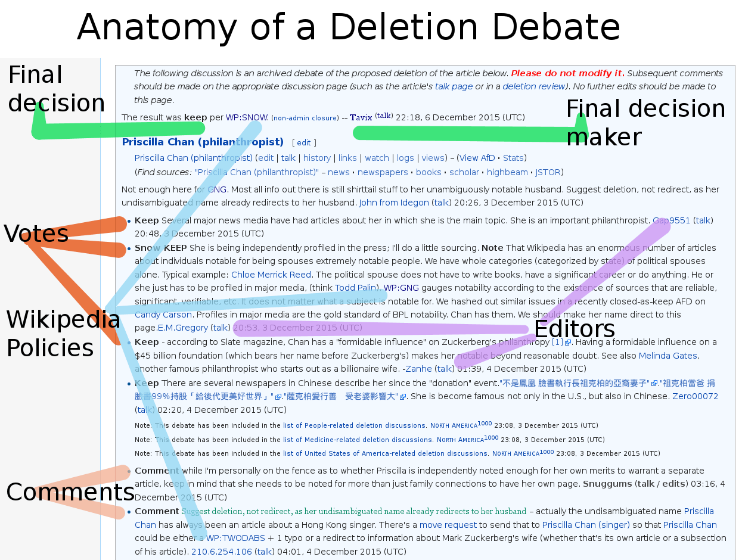
Task: Open Tavix's talk link
Action: click(x=384, y=116)
